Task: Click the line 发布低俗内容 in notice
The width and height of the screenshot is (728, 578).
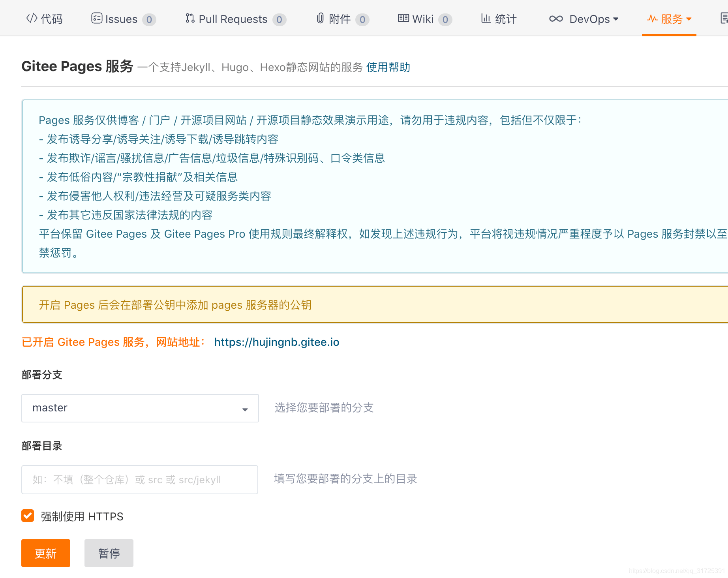Action: pyautogui.click(x=138, y=177)
